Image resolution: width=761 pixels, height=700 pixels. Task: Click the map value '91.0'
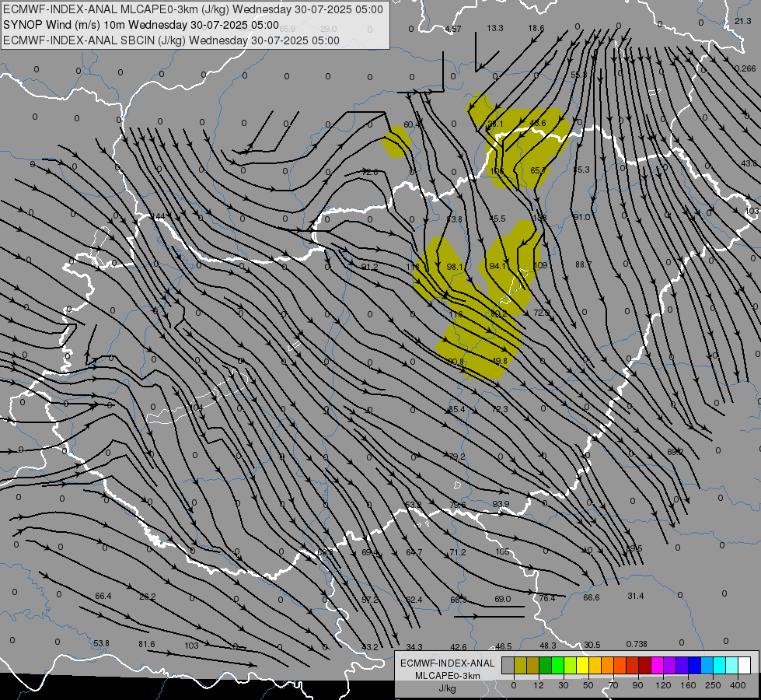[581, 217]
